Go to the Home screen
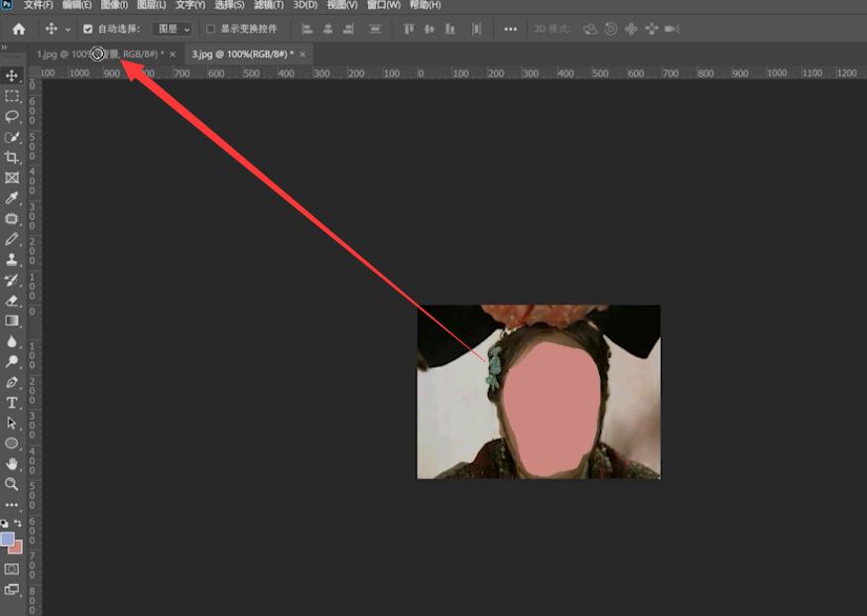867x616 pixels. (x=19, y=29)
